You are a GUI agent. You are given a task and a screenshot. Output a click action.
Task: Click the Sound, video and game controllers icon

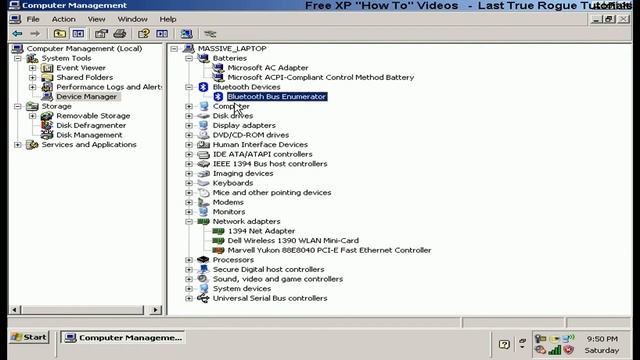click(203, 279)
